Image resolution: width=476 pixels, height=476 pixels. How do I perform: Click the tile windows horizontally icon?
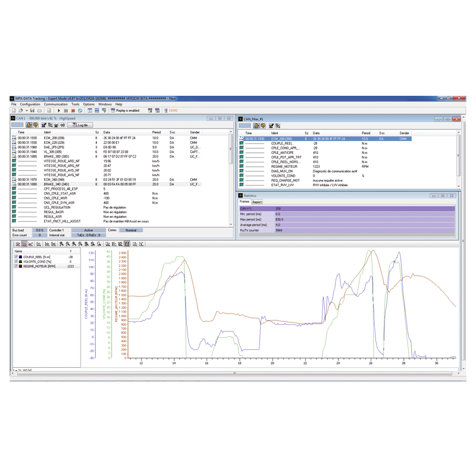point(97,111)
